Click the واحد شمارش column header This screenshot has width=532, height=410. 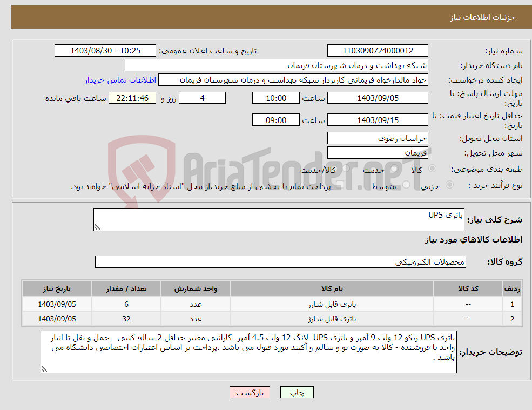(196, 289)
